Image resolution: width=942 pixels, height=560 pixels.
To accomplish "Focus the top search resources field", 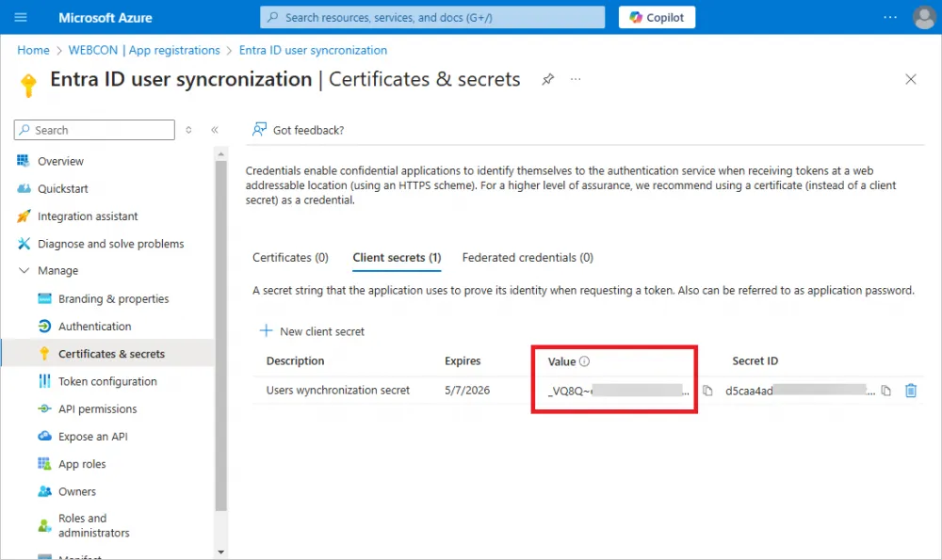I will click(x=432, y=17).
